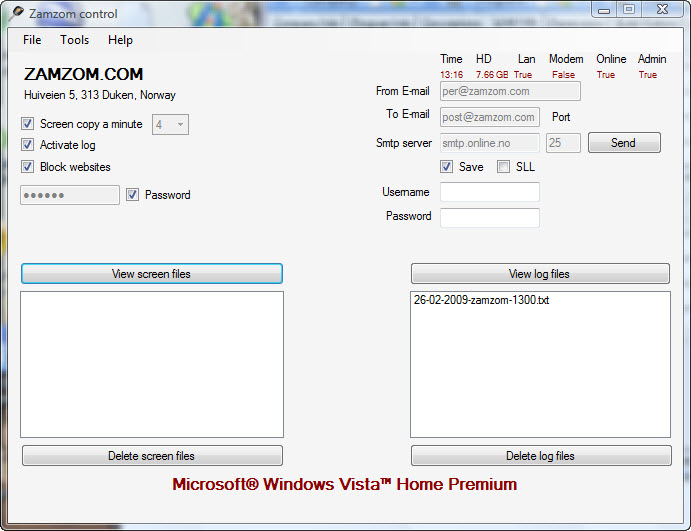
Task: Click View screen files button
Action: pos(152,274)
